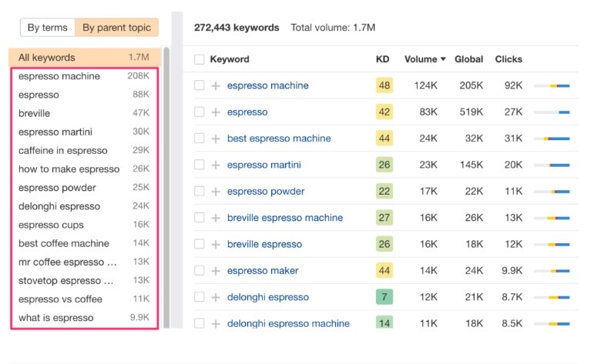594x364 pixels.
Task: Click the plus icon beside espresso machine
Action: coord(216,86)
